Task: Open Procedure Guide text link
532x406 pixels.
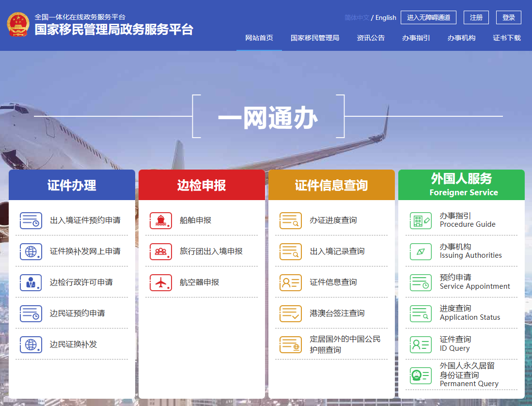Action: 468,220
